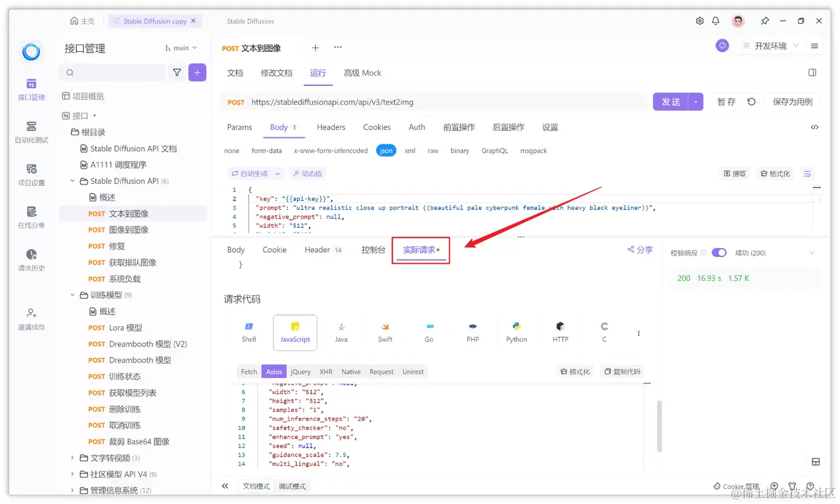Select the raw body type

[433, 151]
